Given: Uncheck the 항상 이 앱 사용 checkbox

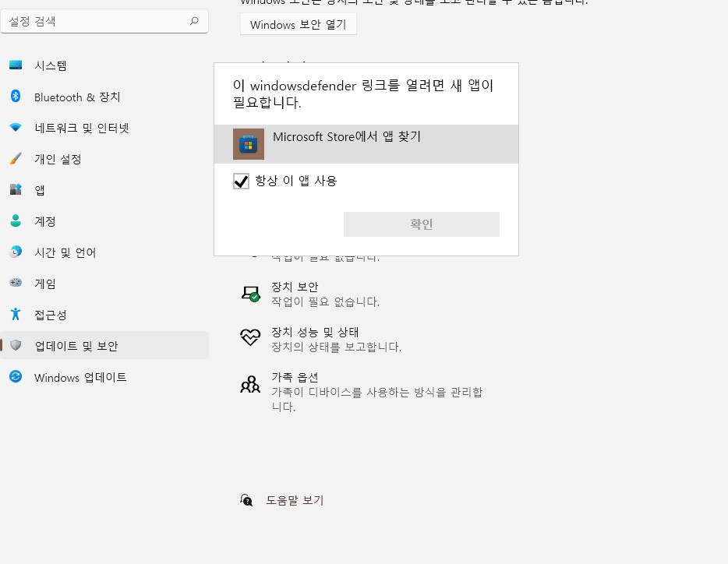Looking at the screenshot, I should coord(241,181).
